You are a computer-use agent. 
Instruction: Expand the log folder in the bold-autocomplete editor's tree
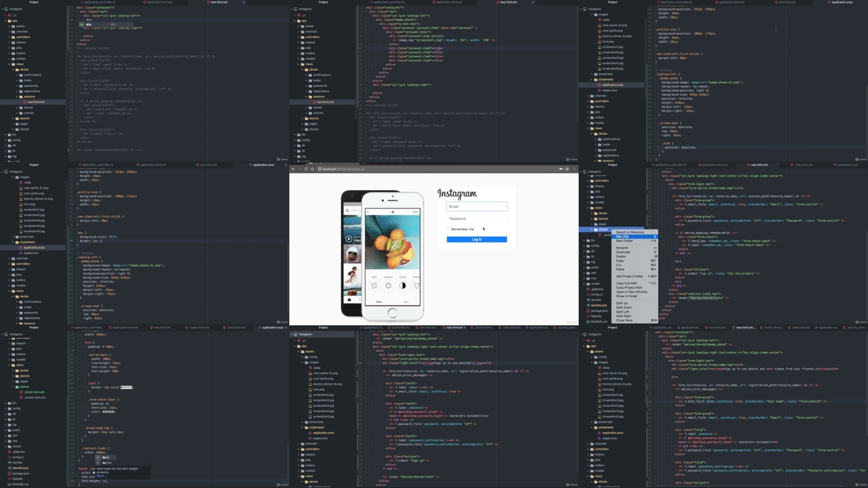click(6, 425)
